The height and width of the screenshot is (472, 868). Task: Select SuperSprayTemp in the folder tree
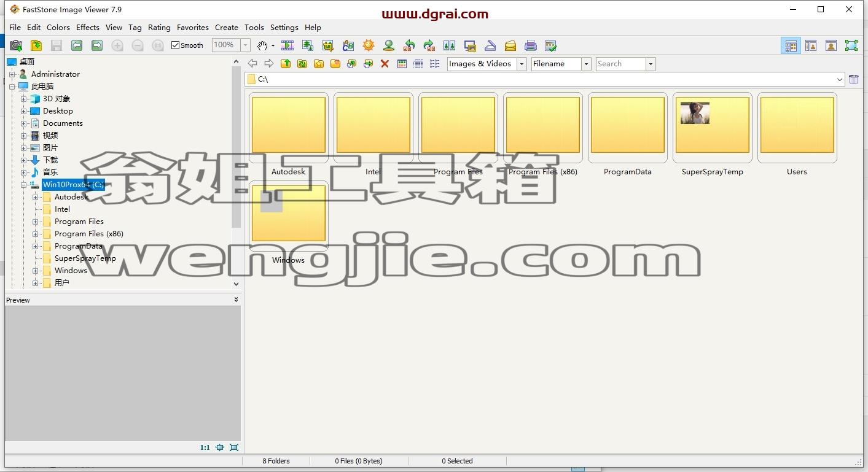pyautogui.click(x=85, y=258)
